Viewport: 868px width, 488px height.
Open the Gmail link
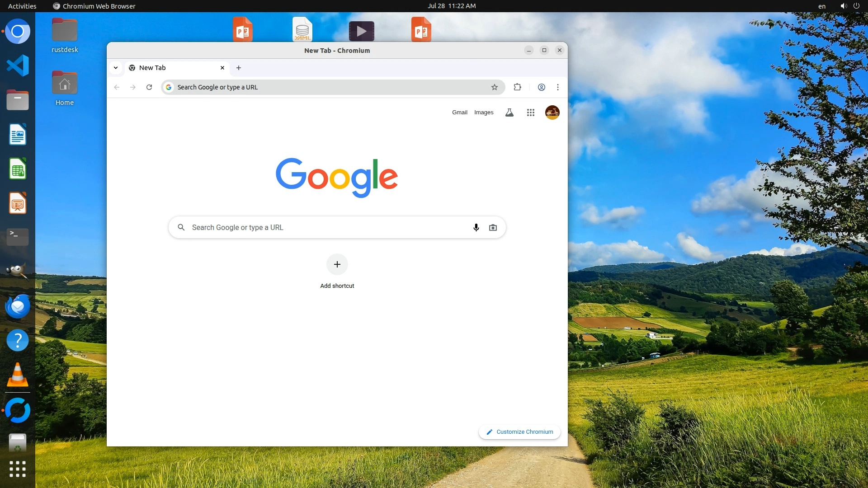[459, 113]
